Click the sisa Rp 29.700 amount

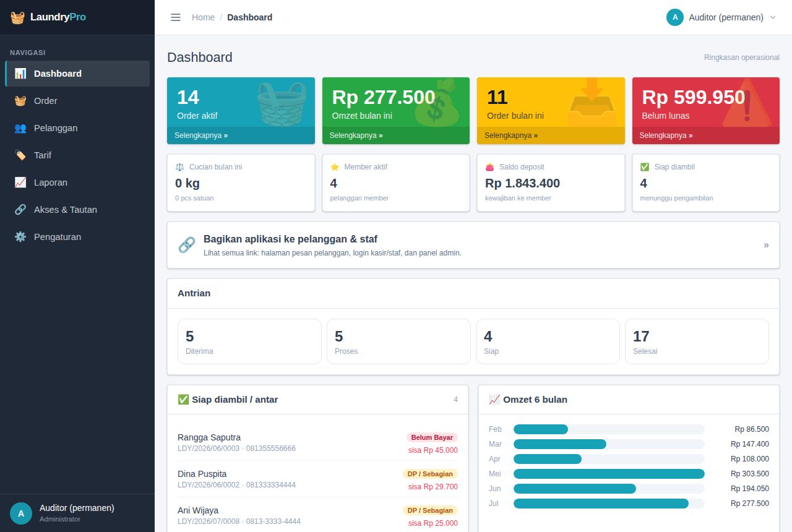(433, 487)
